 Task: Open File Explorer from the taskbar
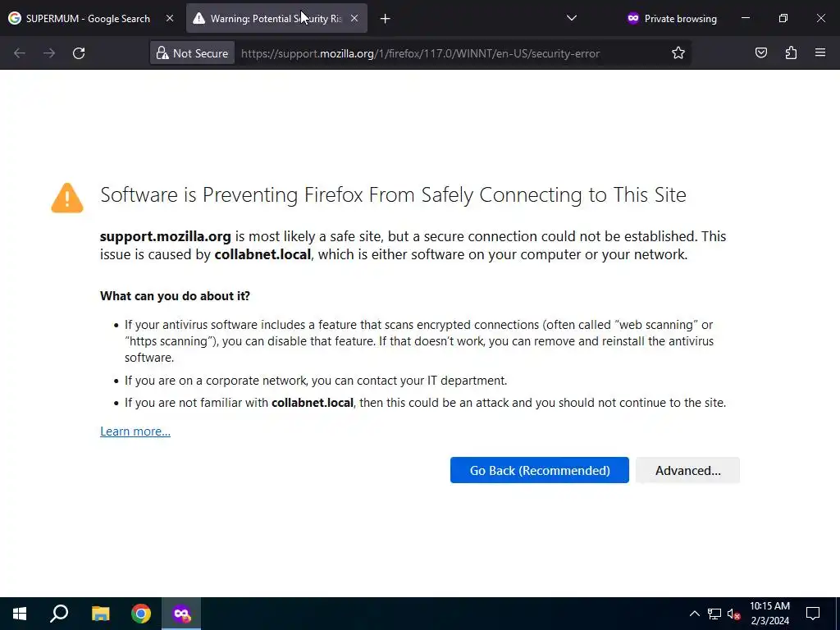(x=100, y=614)
